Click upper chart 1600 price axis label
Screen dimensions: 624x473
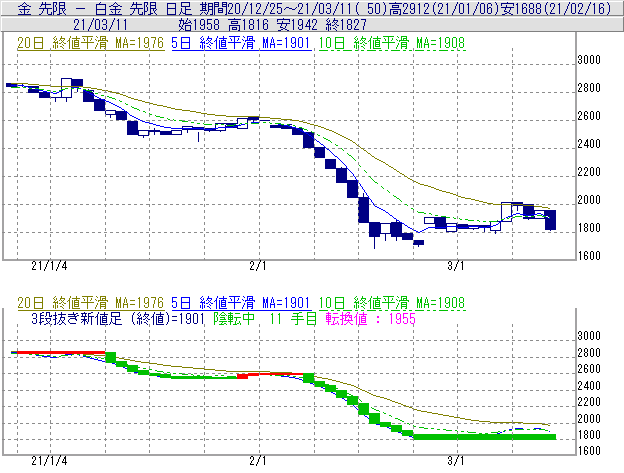pos(589,255)
